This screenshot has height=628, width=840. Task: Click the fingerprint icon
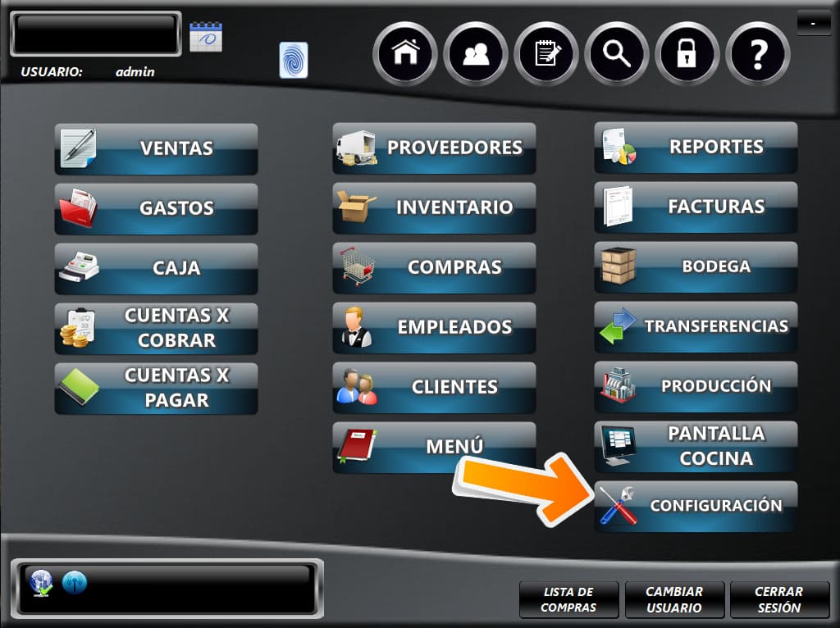click(x=294, y=61)
